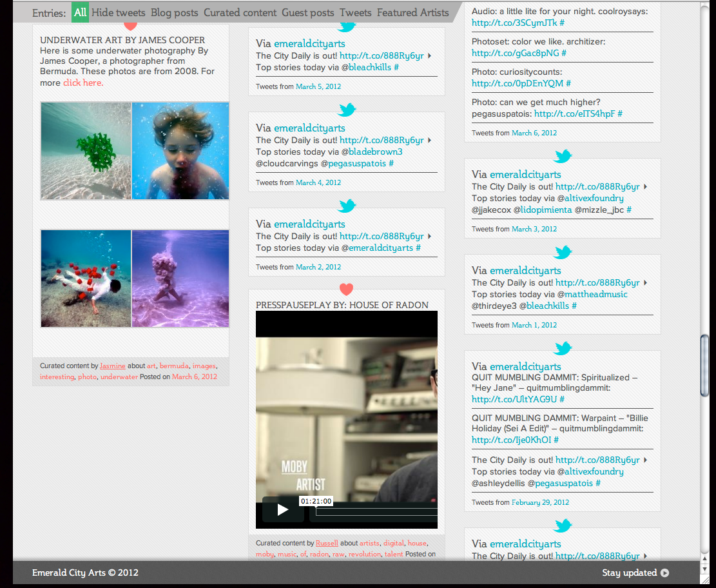716x588 pixels.
Task: Open the child underwater portrait photo
Action: click(x=180, y=151)
